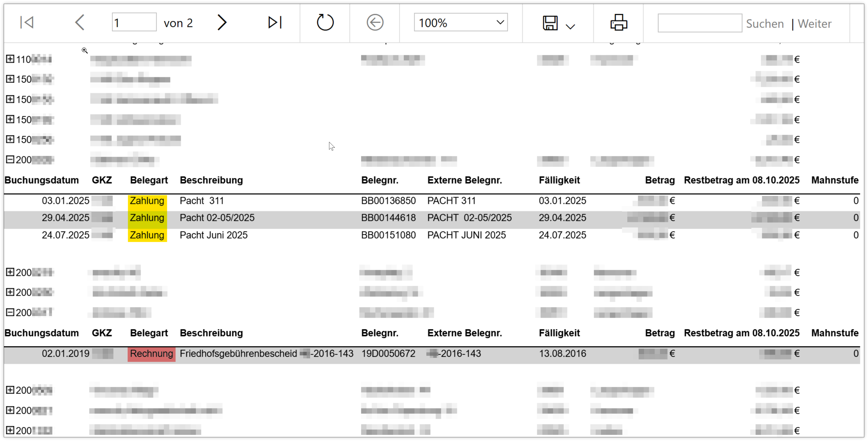Click the current page number field
Screen dimensions: 868x441
(x=134, y=22)
